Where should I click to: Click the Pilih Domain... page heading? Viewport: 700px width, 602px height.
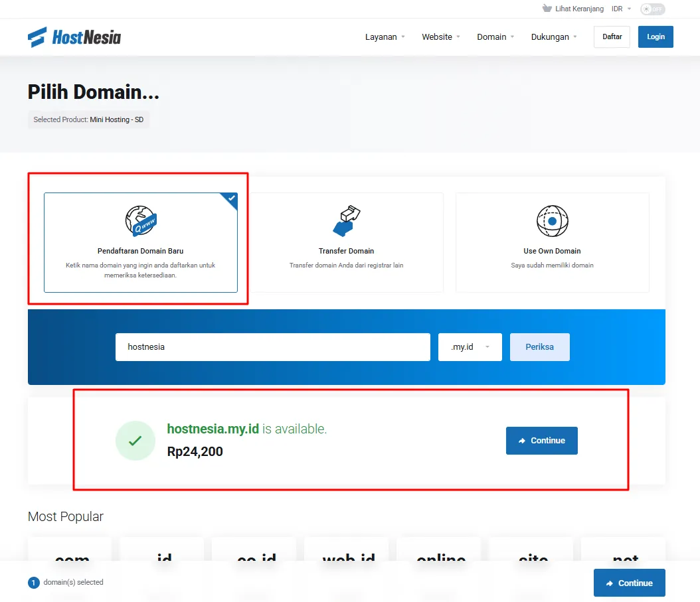pos(93,92)
